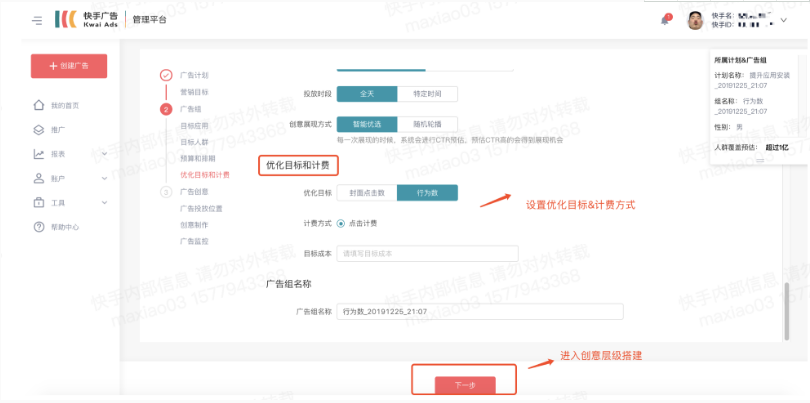Select 智能优选 display mode
This screenshot has width=810, height=403.
[367, 124]
